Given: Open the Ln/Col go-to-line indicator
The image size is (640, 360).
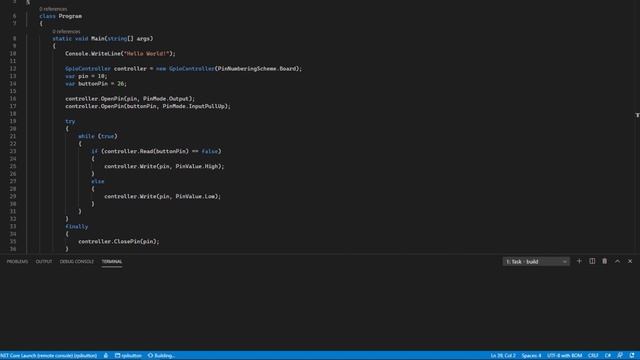Looking at the screenshot, I should (503, 356).
